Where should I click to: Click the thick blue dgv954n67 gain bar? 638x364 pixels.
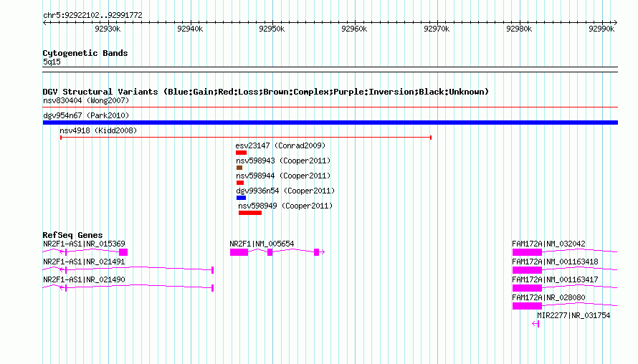(330, 123)
